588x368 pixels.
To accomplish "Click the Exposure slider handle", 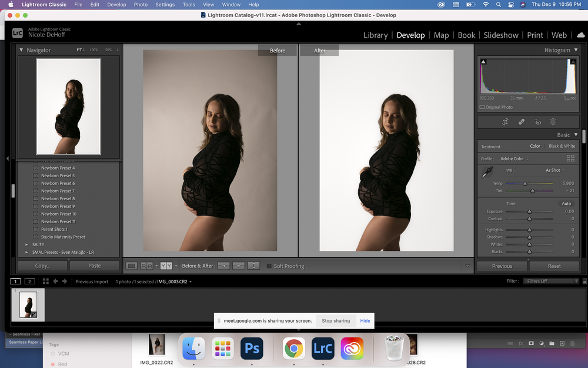I will pyautogui.click(x=530, y=212).
